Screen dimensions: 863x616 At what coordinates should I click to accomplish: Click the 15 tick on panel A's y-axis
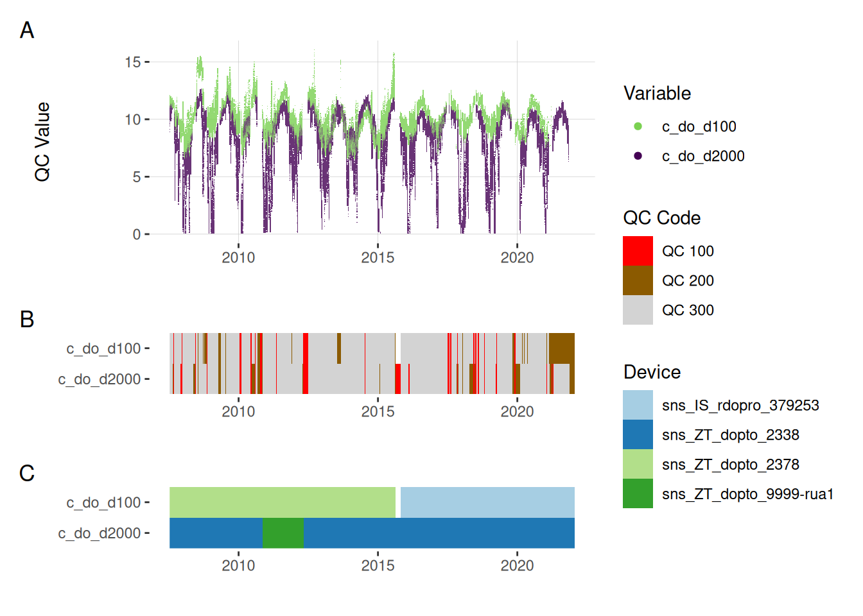pyautogui.click(x=132, y=62)
